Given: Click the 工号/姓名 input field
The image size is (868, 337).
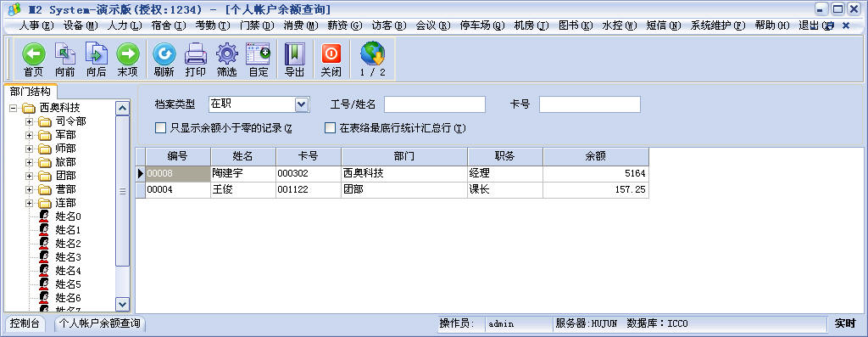Looking at the screenshot, I should pyautogui.click(x=435, y=104).
